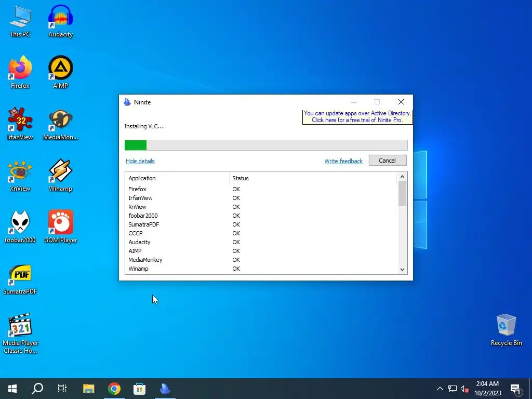Select the MediaMonkey desktop shortcut

tap(60, 124)
